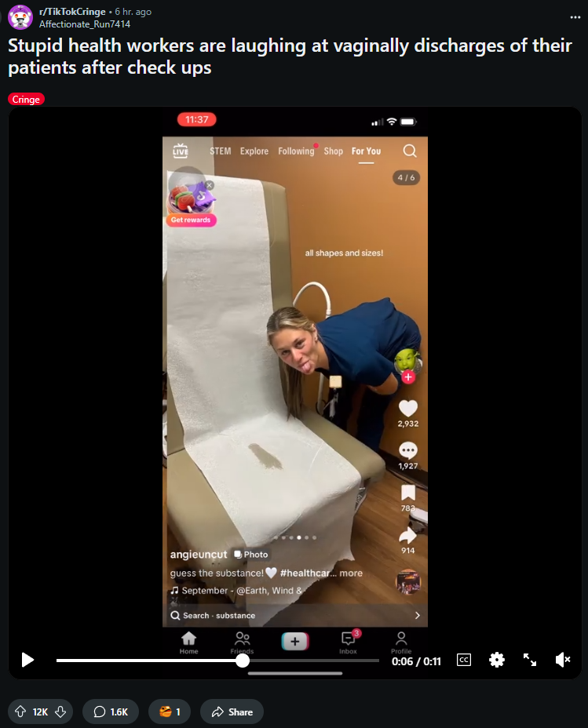Enter fullscreen video mode

(x=529, y=660)
